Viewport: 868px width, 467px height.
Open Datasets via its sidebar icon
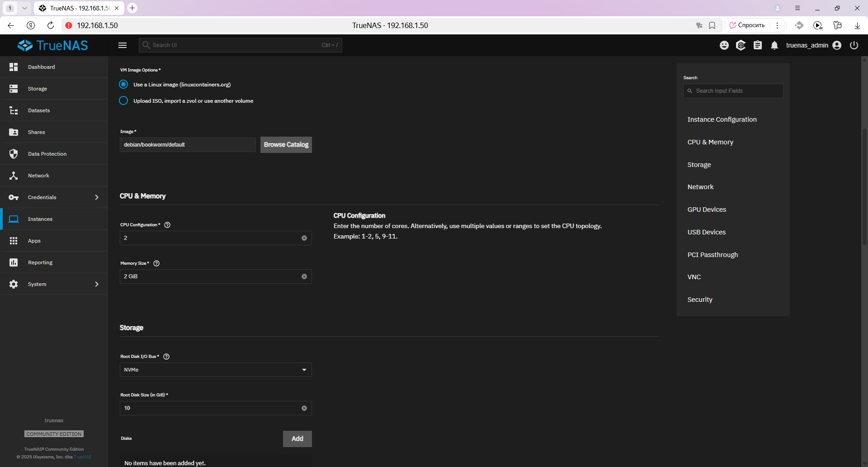coord(14,110)
